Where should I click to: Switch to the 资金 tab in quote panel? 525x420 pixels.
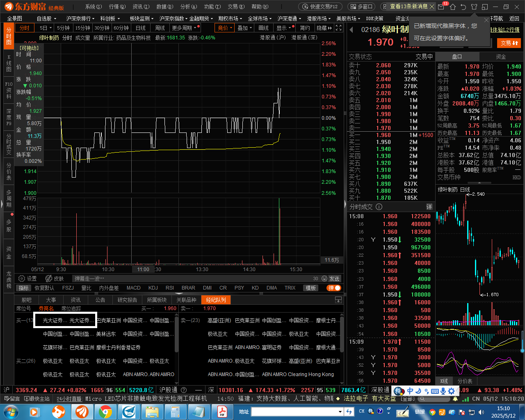[501, 57]
